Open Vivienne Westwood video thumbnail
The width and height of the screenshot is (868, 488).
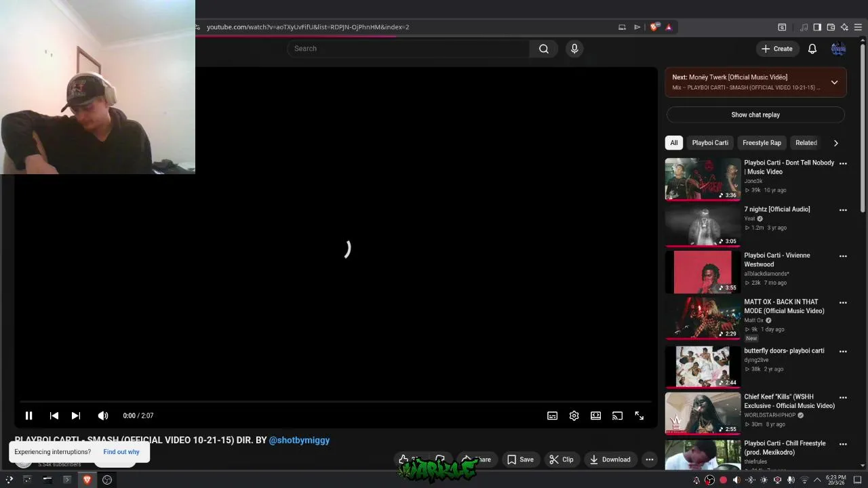point(703,272)
